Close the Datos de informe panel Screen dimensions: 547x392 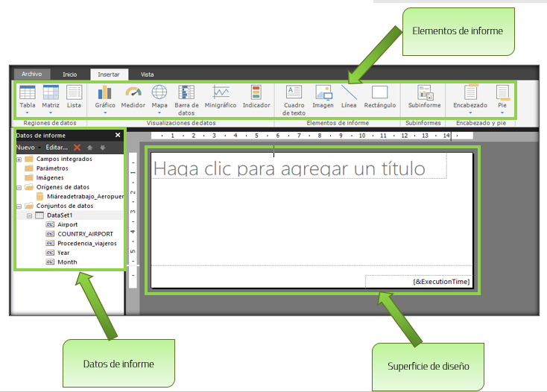(x=118, y=135)
